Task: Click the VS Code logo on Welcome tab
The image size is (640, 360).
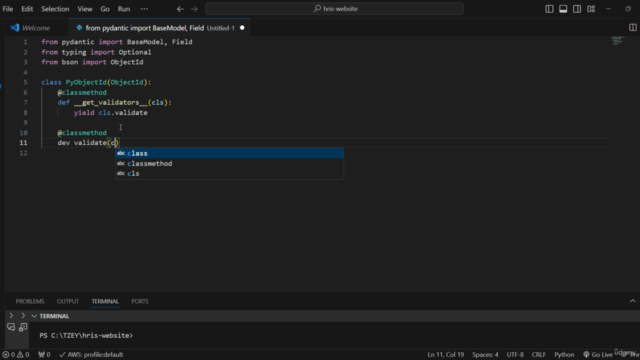Action: (15, 27)
